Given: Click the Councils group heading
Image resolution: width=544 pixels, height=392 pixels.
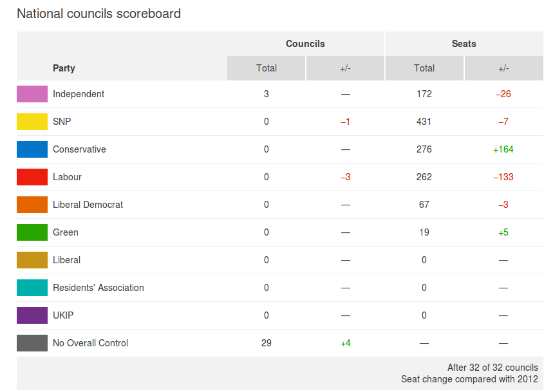Looking at the screenshot, I should [305, 44].
